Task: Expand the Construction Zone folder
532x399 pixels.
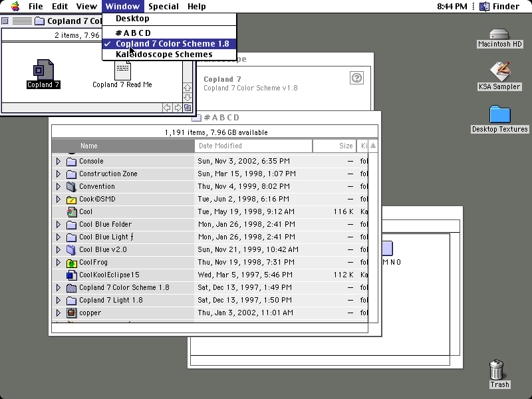Action: [59, 174]
